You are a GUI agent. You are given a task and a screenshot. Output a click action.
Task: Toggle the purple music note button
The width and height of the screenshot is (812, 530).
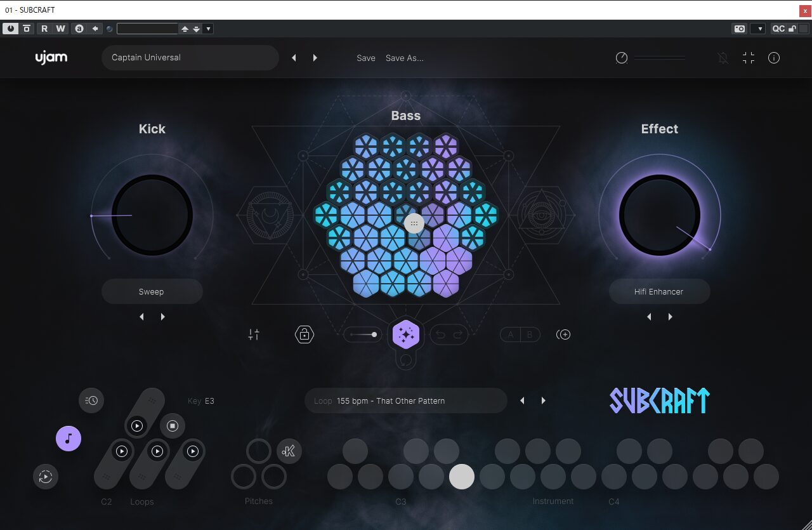click(x=69, y=438)
